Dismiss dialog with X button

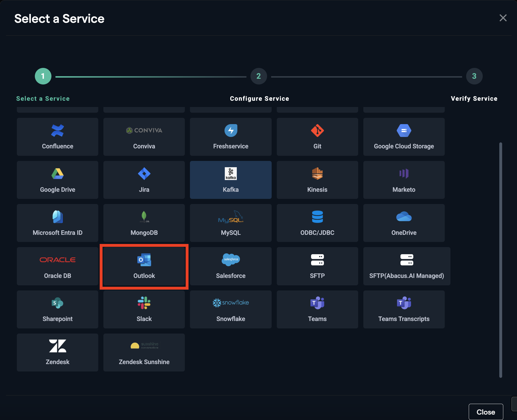(x=503, y=18)
